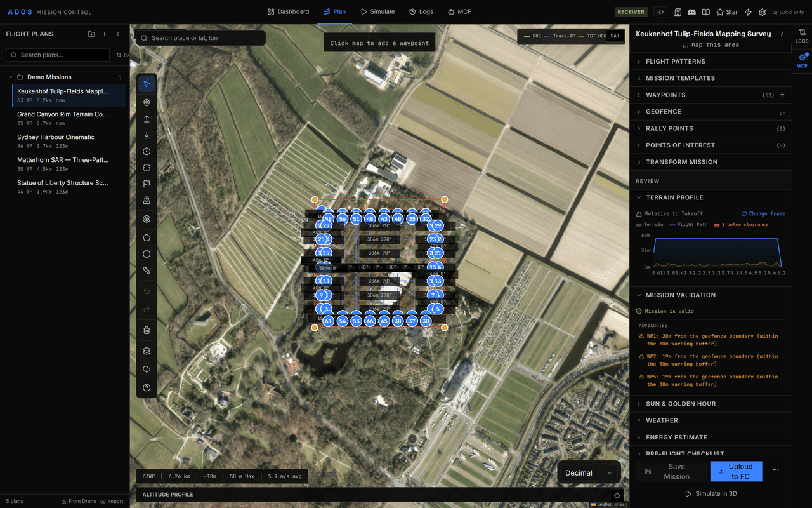Click the Search place or lat, lon field

click(200, 38)
